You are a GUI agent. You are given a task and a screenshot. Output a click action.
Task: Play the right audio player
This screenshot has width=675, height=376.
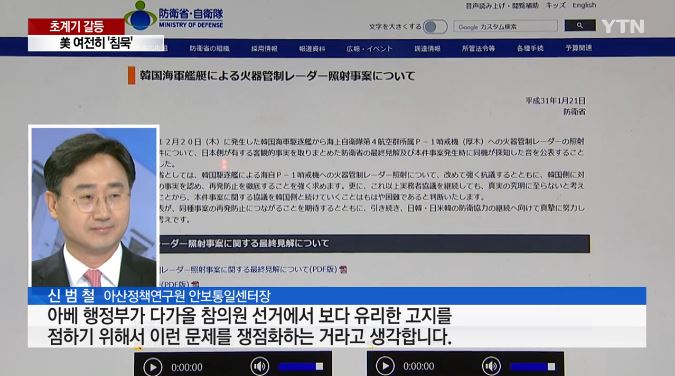point(385,366)
